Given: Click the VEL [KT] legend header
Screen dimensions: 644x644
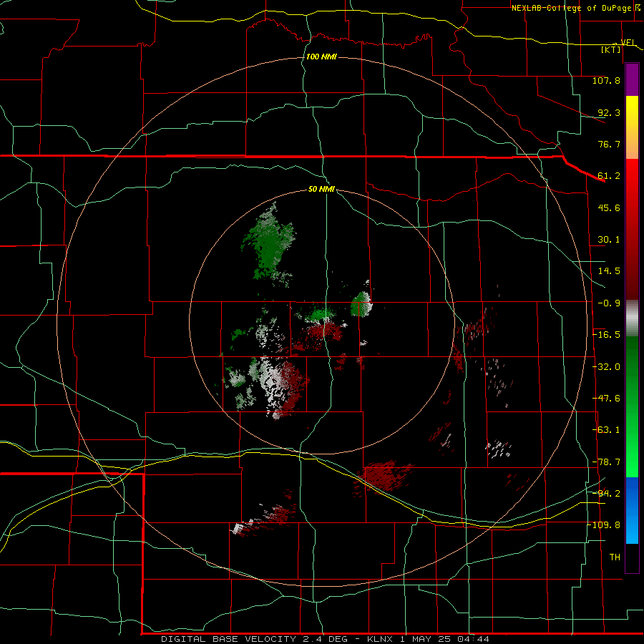Looking at the screenshot, I should pos(618,46).
